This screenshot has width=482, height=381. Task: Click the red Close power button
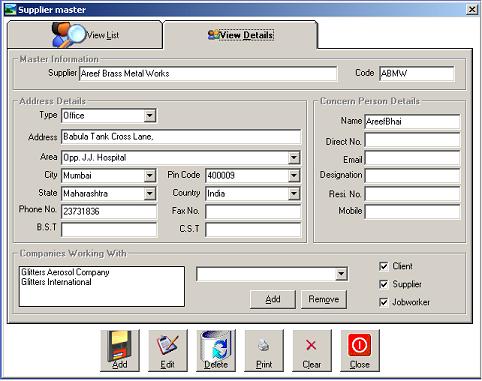point(360,350)
